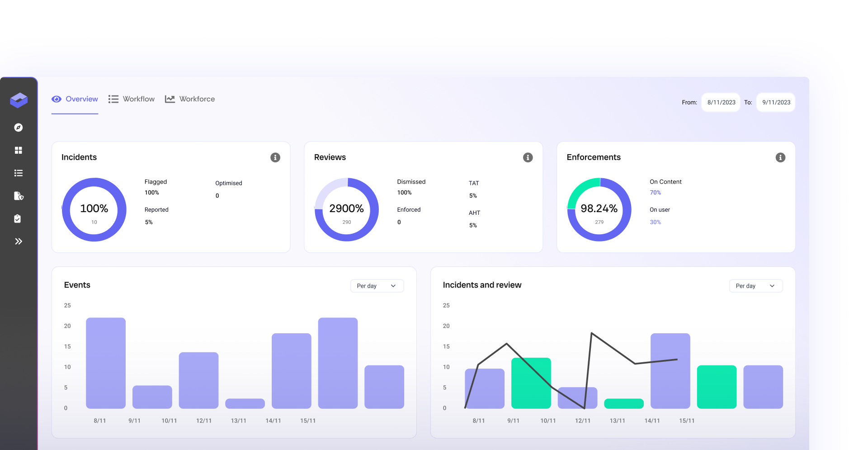
Task: Click the On Content 70% value
Action: [x=655, y=193]
